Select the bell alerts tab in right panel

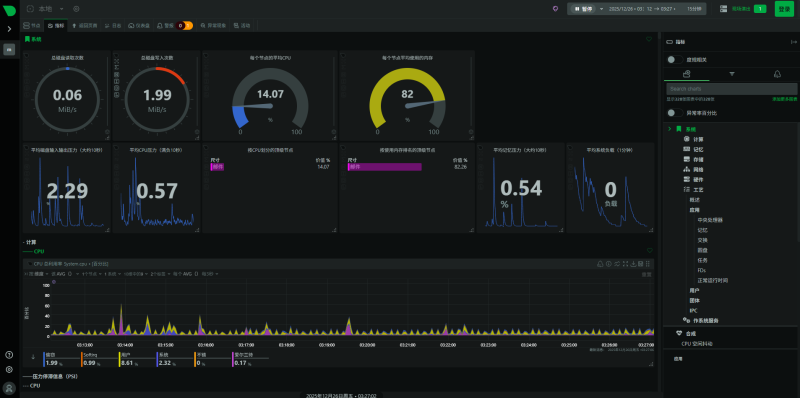coord(777,74)
